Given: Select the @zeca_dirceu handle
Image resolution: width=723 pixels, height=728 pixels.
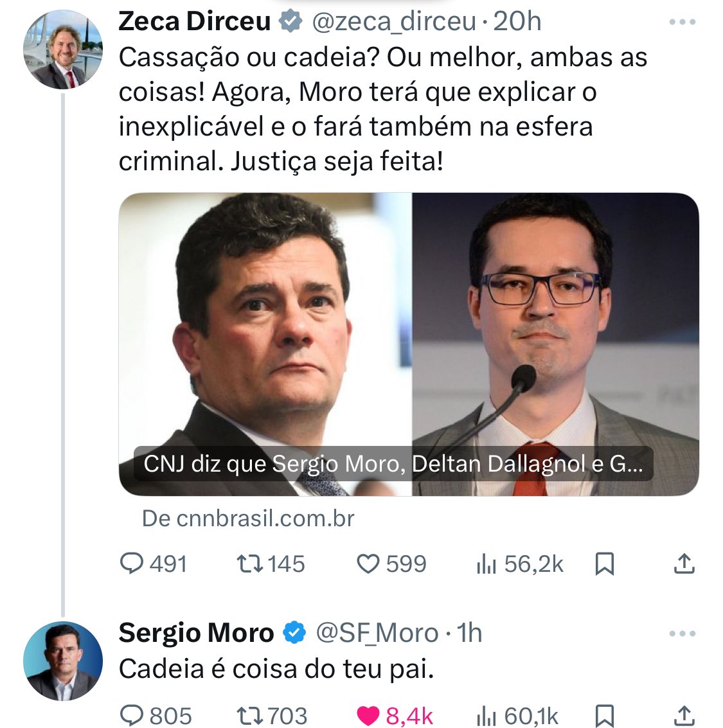Looking at the screenshot, I should coord(393,21).
